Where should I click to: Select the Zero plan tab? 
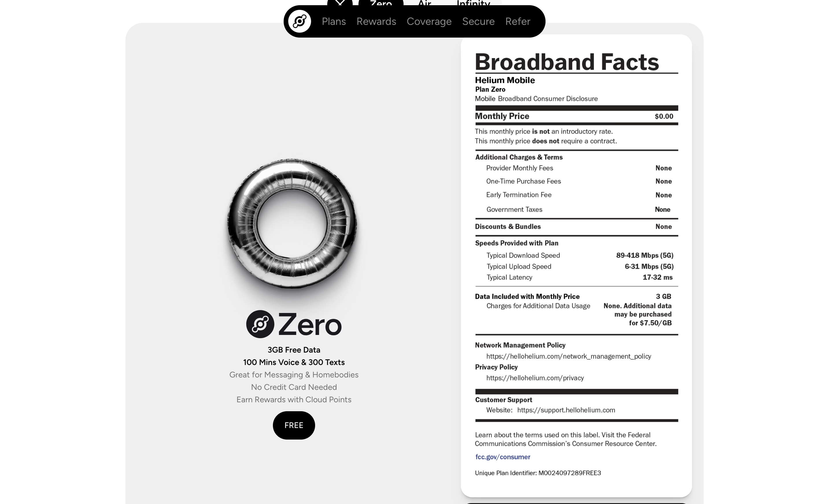(x=381, y=3)
